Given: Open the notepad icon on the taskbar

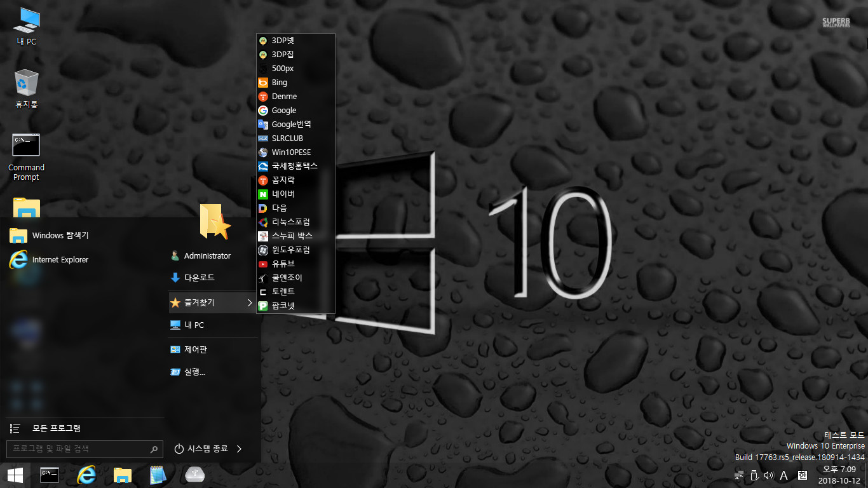Looking at the screenshot, I should [158, 475].
